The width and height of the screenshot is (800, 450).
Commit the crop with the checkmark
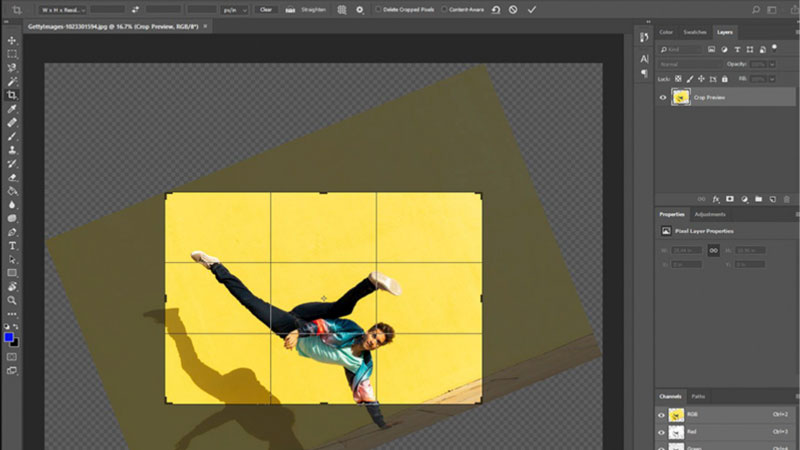coord(532,9)
